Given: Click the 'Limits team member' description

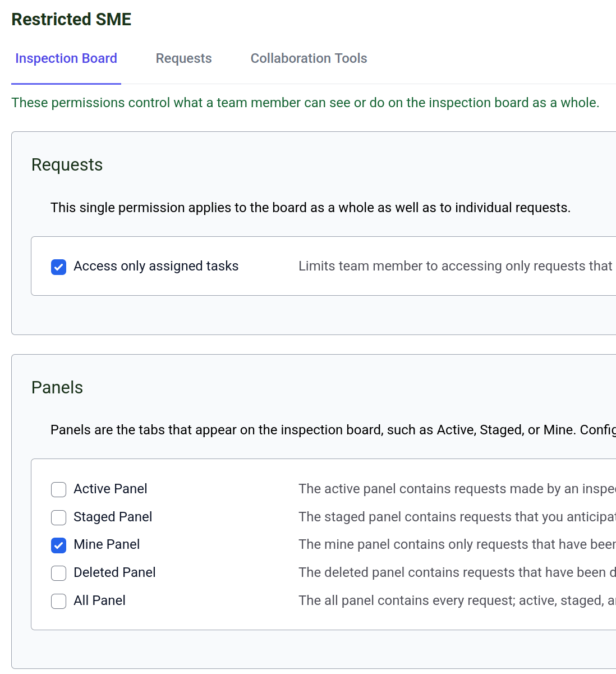Looking at the screenshot, I should [x=455, y=266].
